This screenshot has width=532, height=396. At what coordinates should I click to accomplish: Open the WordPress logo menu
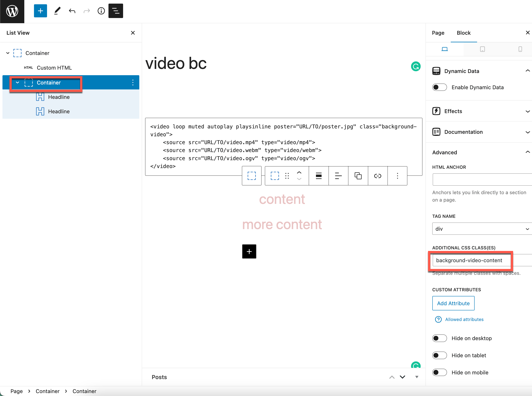coord(12,11)
